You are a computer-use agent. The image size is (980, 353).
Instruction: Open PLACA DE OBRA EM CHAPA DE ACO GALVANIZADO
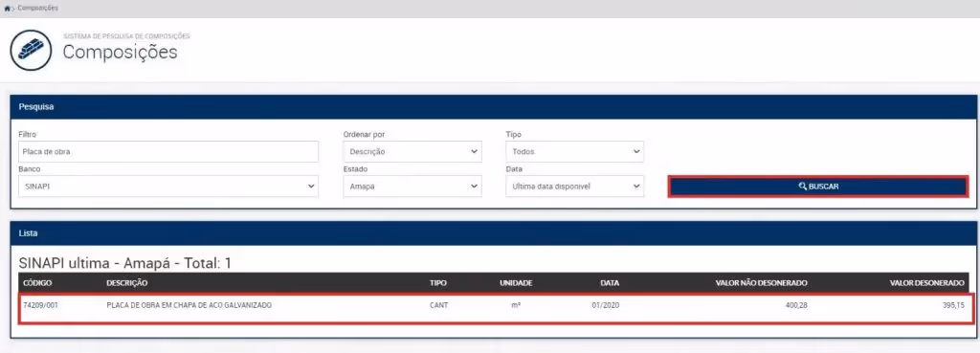coord(189,305)
